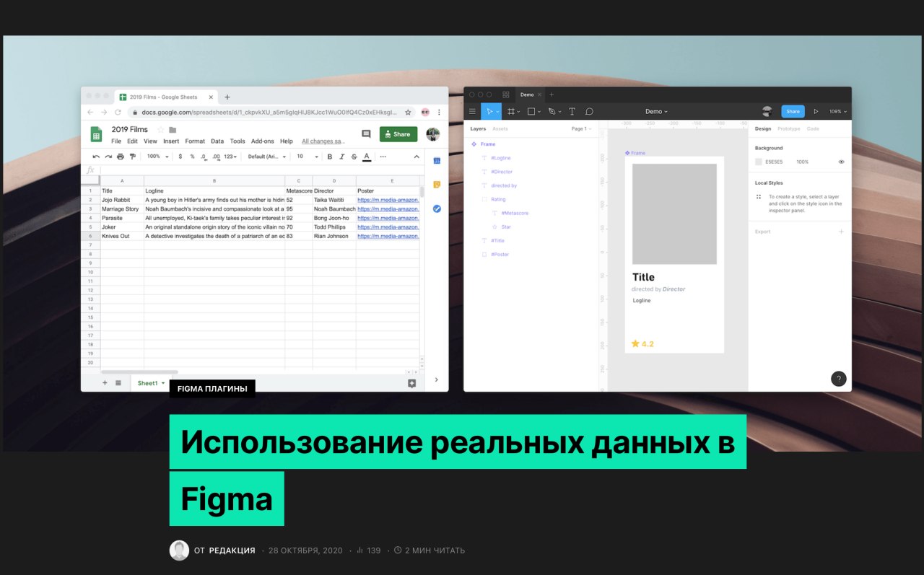
Task: Click the All changes saved link
Action: point(323,141)
